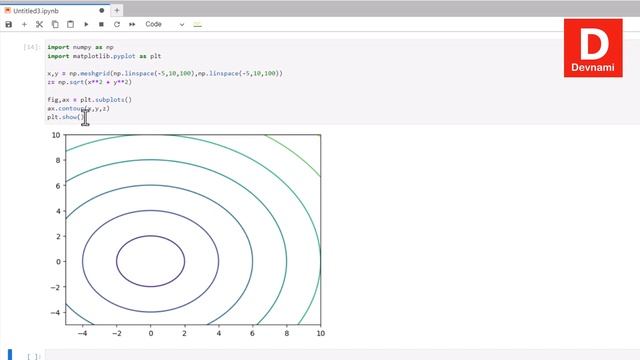The image size is (640, 360).
Task: Open the cell type Code dropdown
Action: [164, 24]
